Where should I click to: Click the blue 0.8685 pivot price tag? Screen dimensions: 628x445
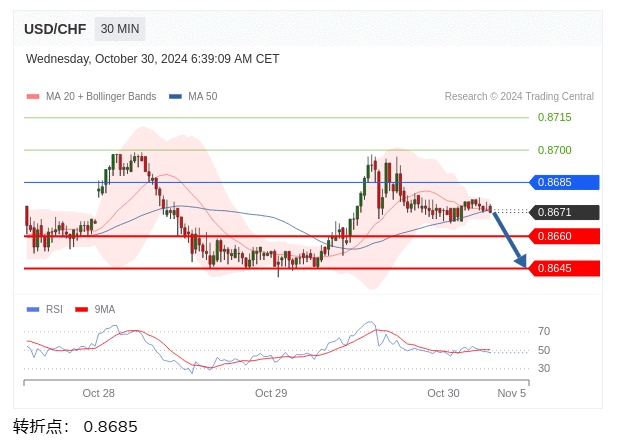click(564, 182)
